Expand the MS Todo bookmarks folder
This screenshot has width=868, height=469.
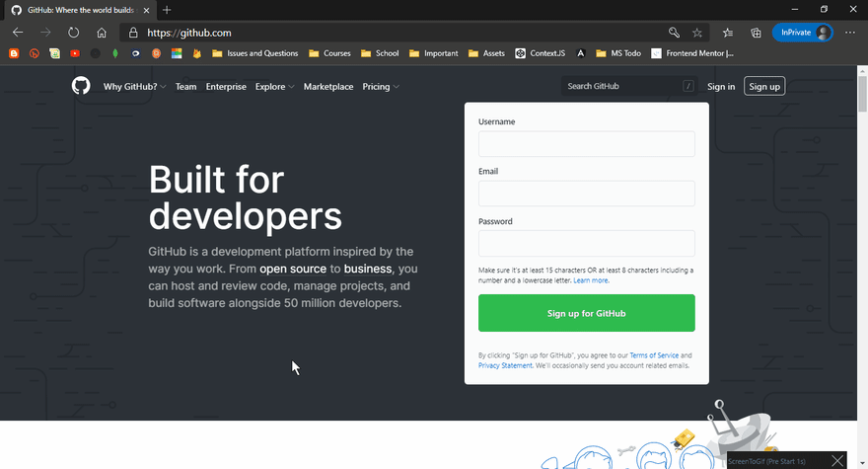tap(618, 53)
